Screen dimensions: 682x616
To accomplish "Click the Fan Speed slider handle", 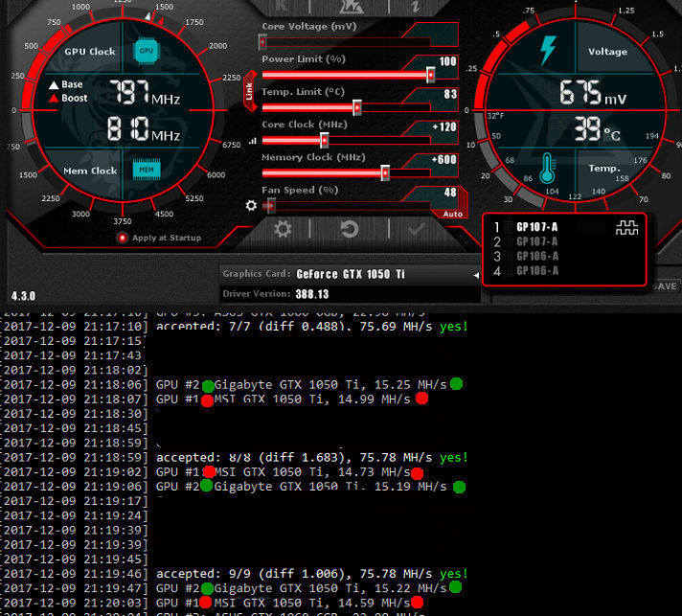I will click(x=270, y=205).
